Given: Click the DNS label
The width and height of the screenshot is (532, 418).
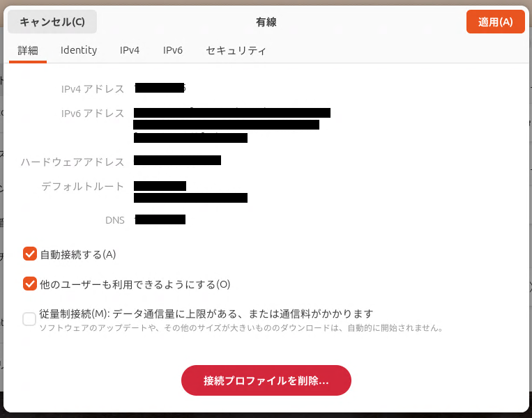Looking at the screenshot, I should pyautogui.click(x=115, y=220).
